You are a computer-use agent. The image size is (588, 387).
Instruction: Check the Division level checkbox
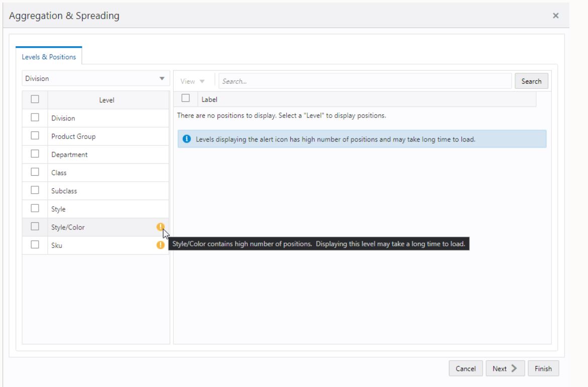click(x=35, y=117)
